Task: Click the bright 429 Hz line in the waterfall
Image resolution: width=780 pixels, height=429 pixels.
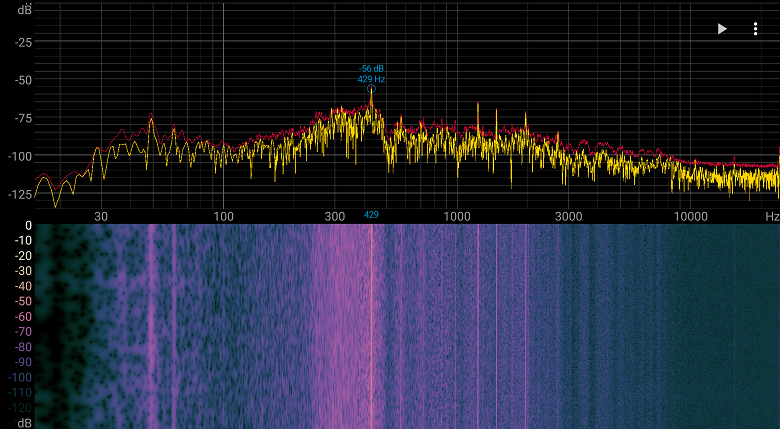Action: click(371, 320)
